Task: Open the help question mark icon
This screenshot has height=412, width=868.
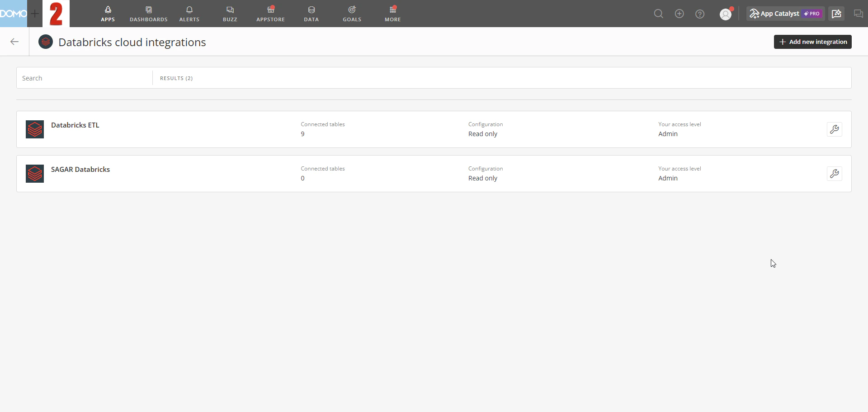Action: (700, 14)
